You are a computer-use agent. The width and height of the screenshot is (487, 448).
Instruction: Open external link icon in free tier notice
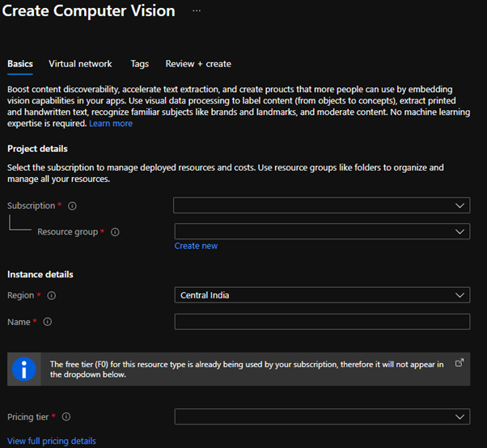point(459,362)
